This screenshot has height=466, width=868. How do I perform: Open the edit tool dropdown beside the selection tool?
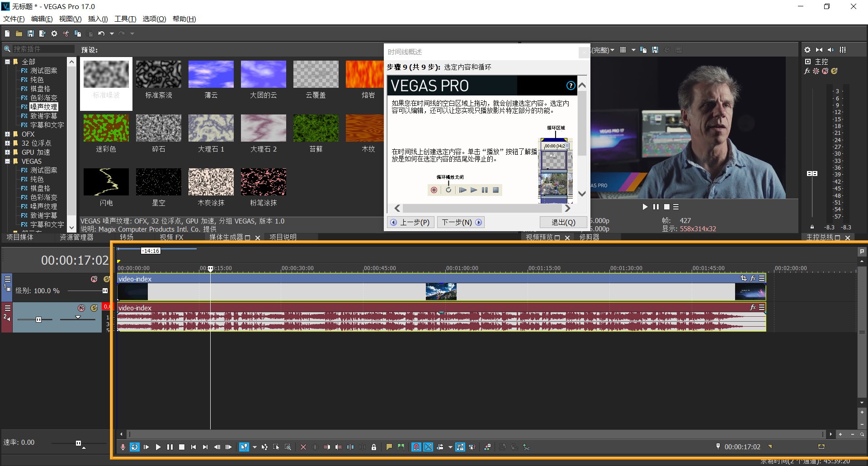click(255, 447)
